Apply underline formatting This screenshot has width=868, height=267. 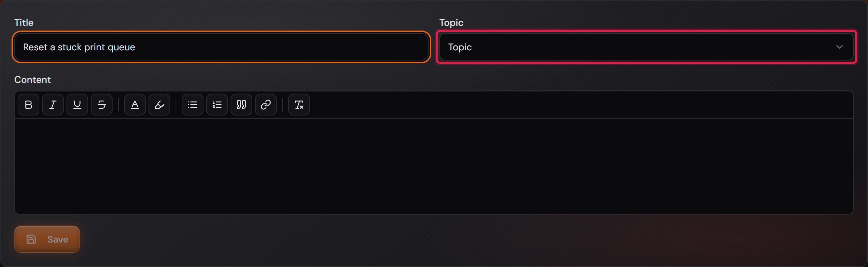77,105
